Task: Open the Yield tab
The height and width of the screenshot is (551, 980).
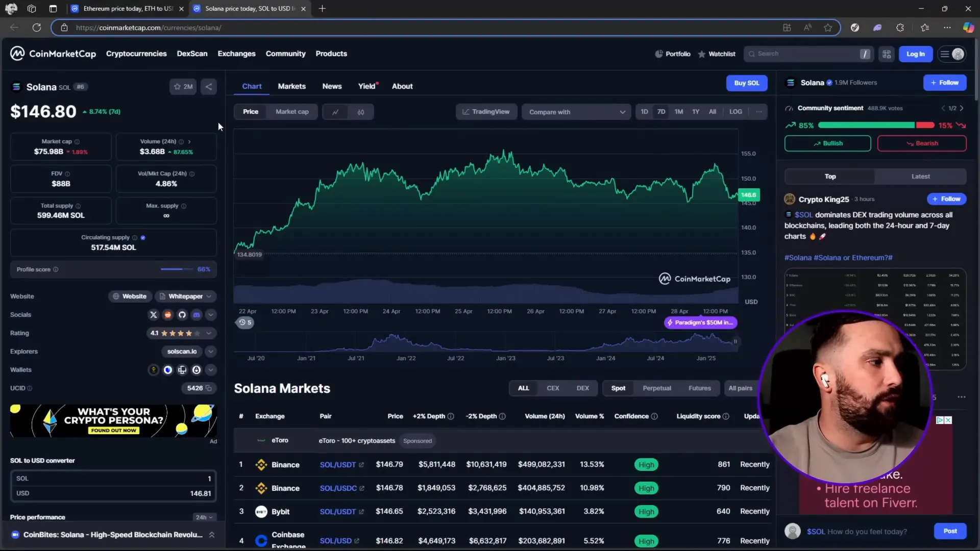Action: coord(367,86)
